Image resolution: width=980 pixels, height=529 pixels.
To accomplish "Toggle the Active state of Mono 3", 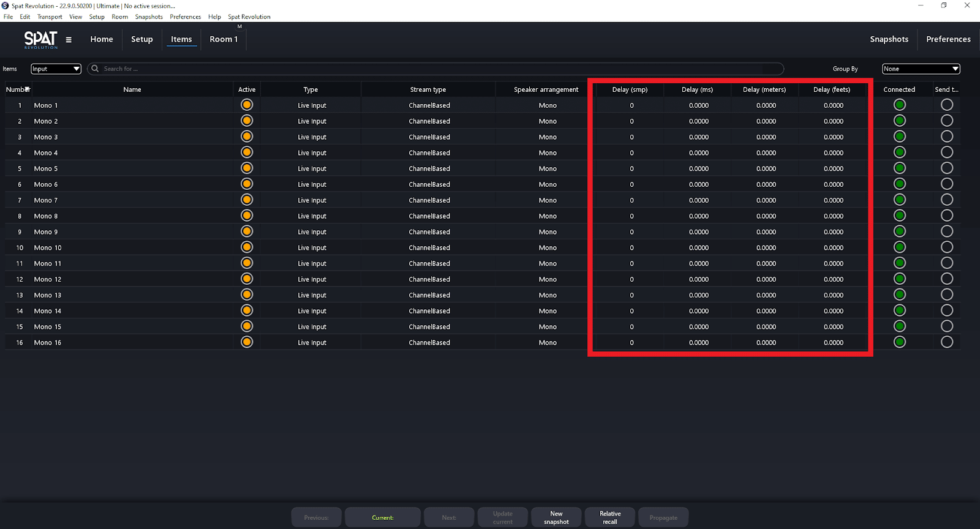I will point(247,137).
